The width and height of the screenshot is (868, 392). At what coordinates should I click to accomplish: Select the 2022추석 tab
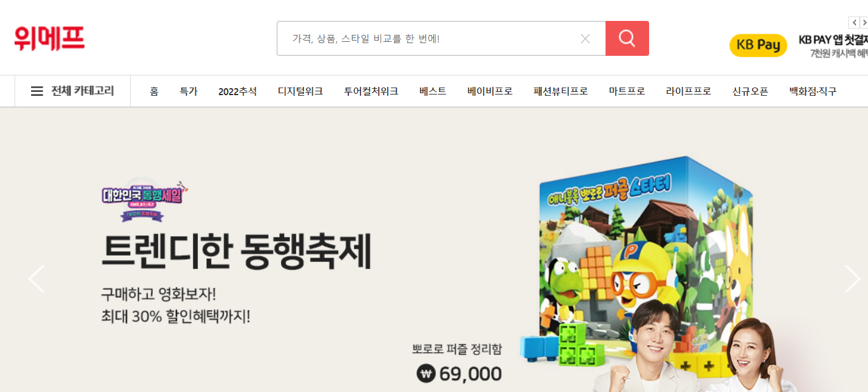pos(237,91)
